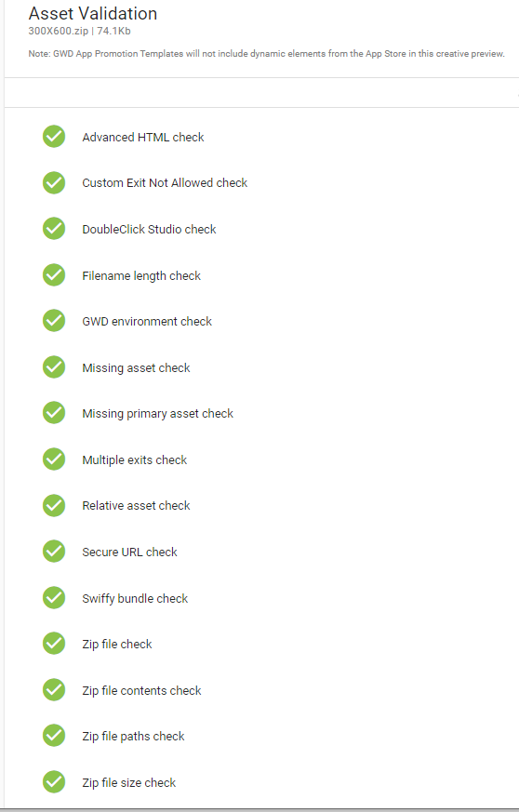The image size is (519, 812).
Task: Click the Zip file contents check text
Action: 141,690
